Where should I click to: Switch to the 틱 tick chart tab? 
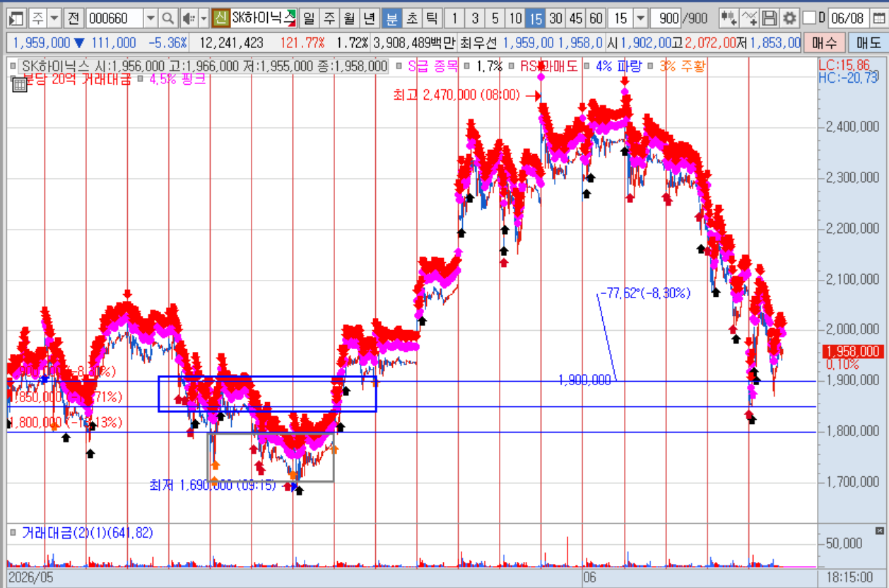(x=431, y=18)
